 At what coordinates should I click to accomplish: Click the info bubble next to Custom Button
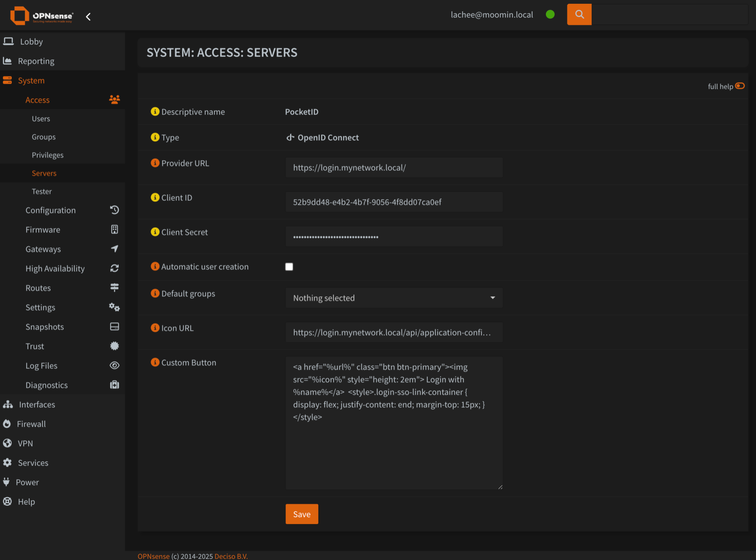click(x=155, y=362)
